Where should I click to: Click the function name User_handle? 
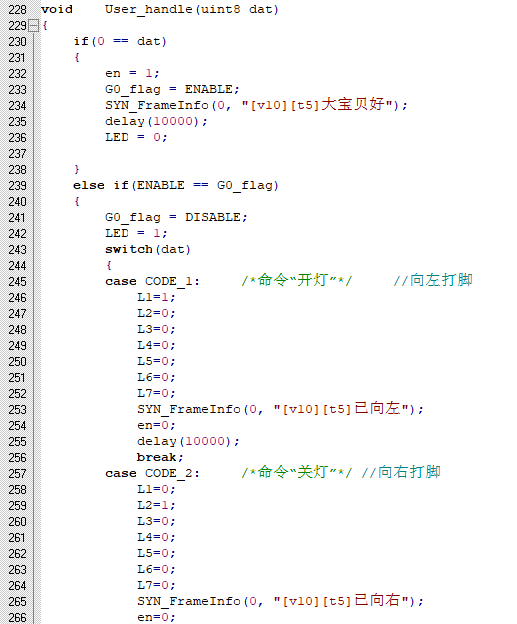tap(149, 10)
